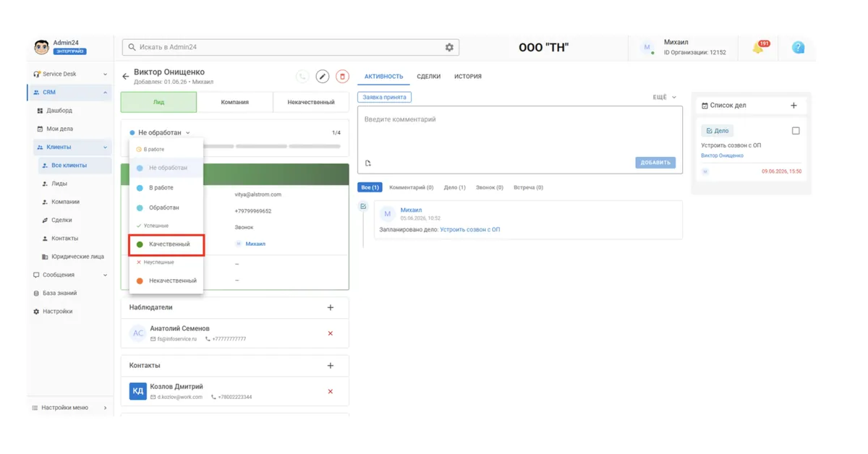Open База знаний in the sidebar
The height and width of the screenshot is (454, 868).
point(59,294)
